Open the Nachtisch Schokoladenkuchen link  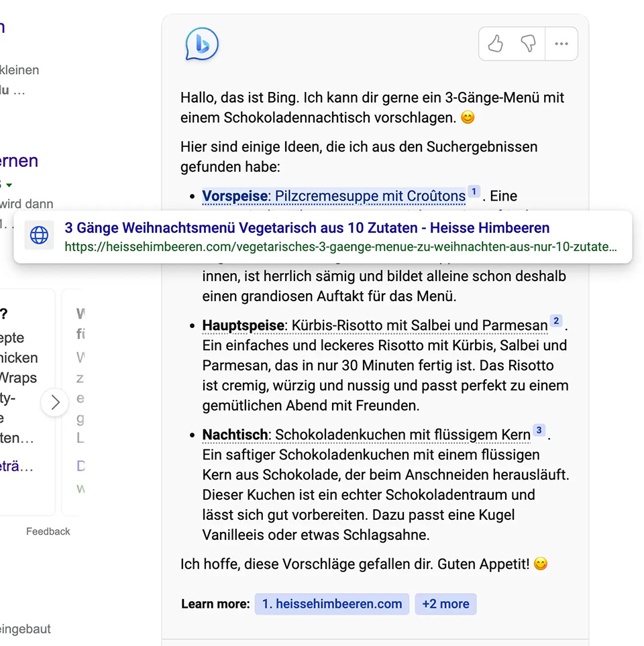(366, 435)
